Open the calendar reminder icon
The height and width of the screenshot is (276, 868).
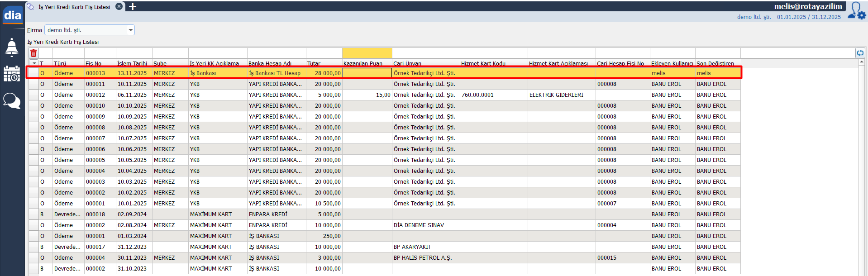coord(12,74)
